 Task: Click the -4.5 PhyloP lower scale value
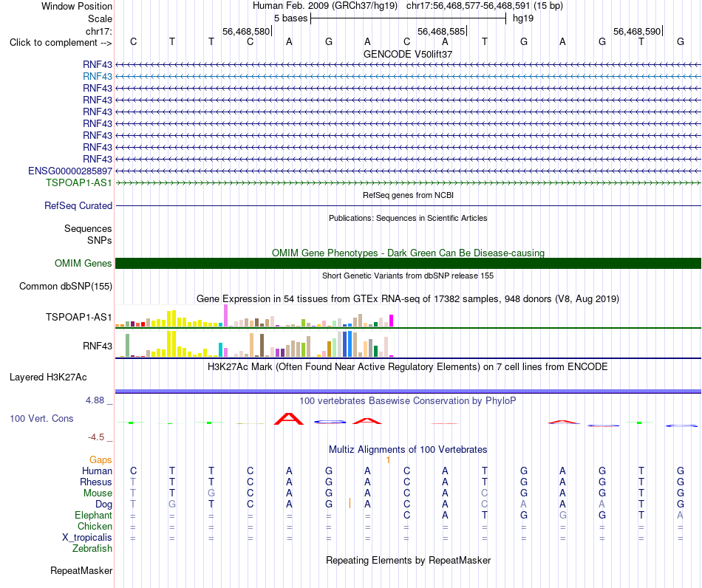[x=96, y=437]
